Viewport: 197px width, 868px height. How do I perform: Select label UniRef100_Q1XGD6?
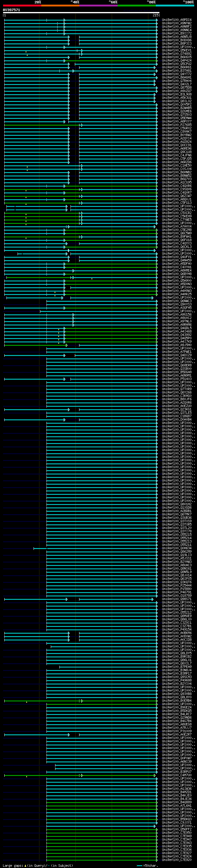click(176, 507)
